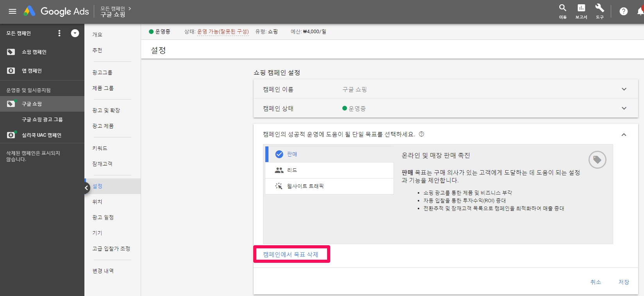
Task: Open 광고그룹 in the page menu
Action: [102, 73]
